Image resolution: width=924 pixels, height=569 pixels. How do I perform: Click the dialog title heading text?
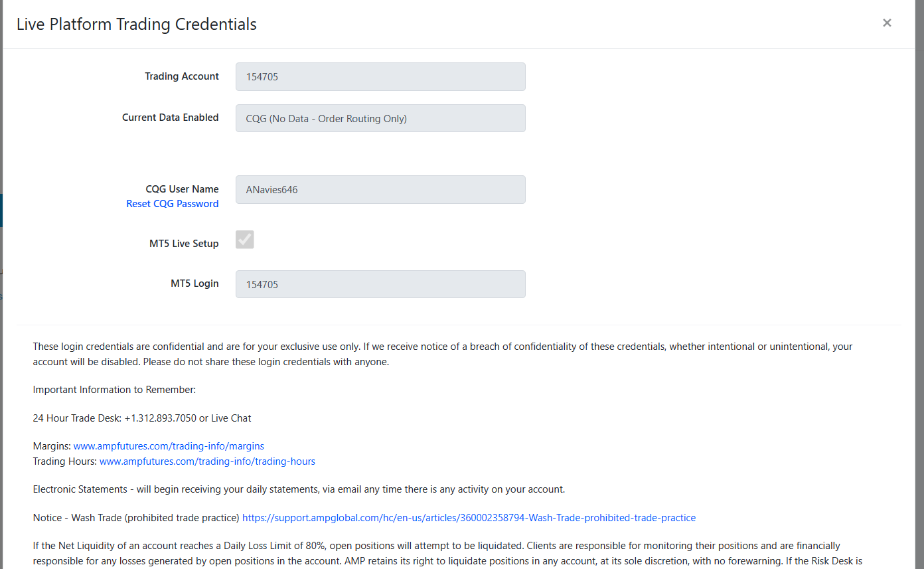click(x=137, y=25)
